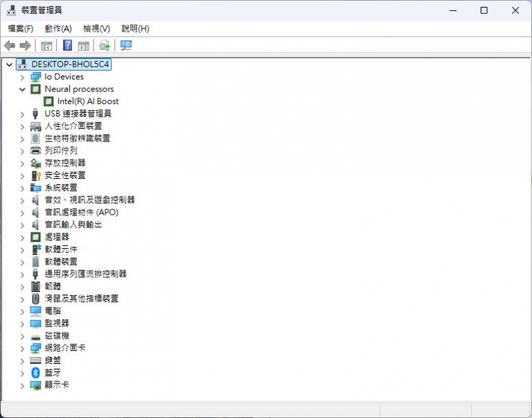The image size is (532, 418).
Task: Click the Forward arrow toolbar icon
Action: 26,45
